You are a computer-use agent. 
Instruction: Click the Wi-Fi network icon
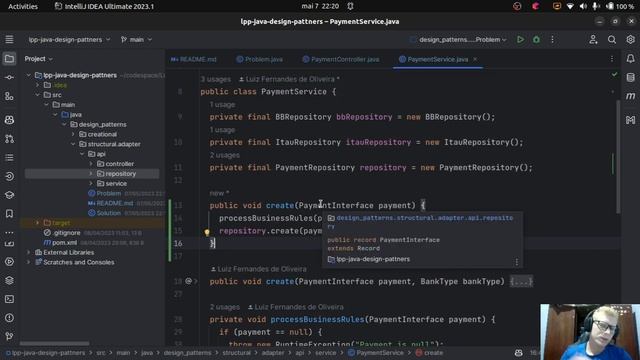coord(570,6)
